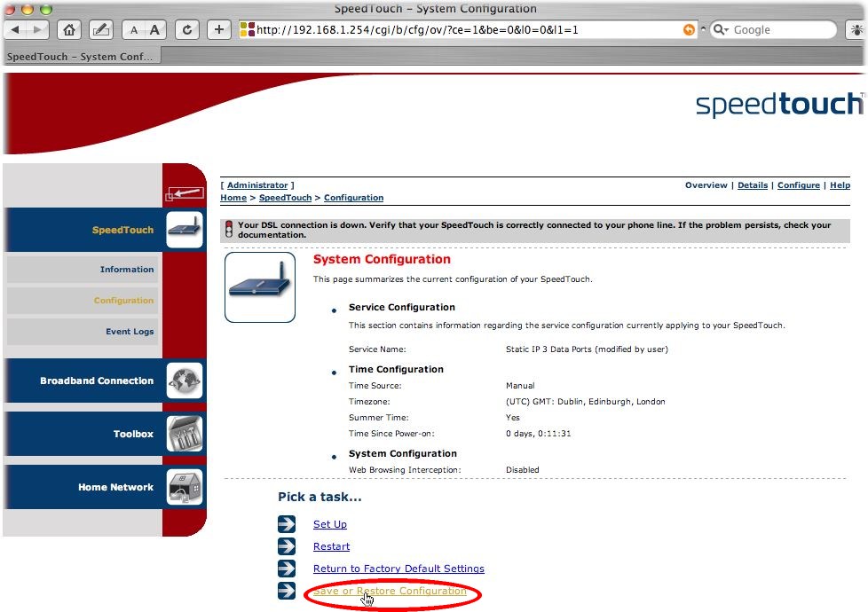The image size is (868, 612).
Task: Go to Home breadcrumb link
Action: pos(233,198)
